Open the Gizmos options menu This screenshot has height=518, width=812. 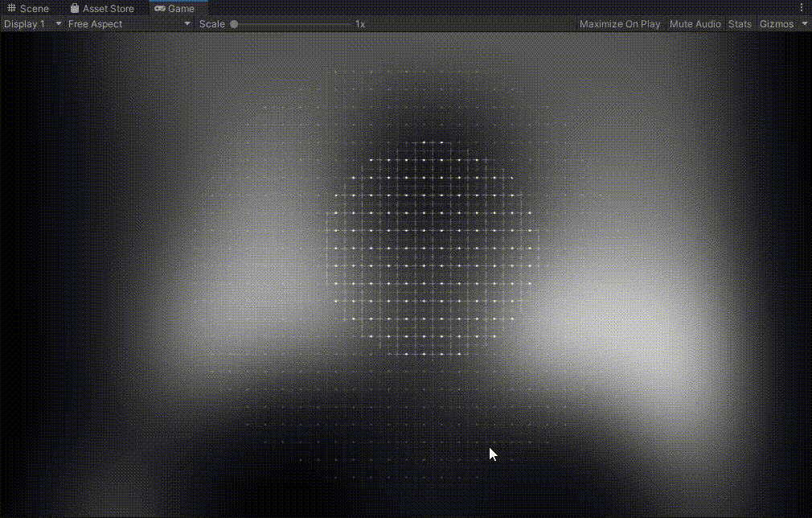pos(778,23)
